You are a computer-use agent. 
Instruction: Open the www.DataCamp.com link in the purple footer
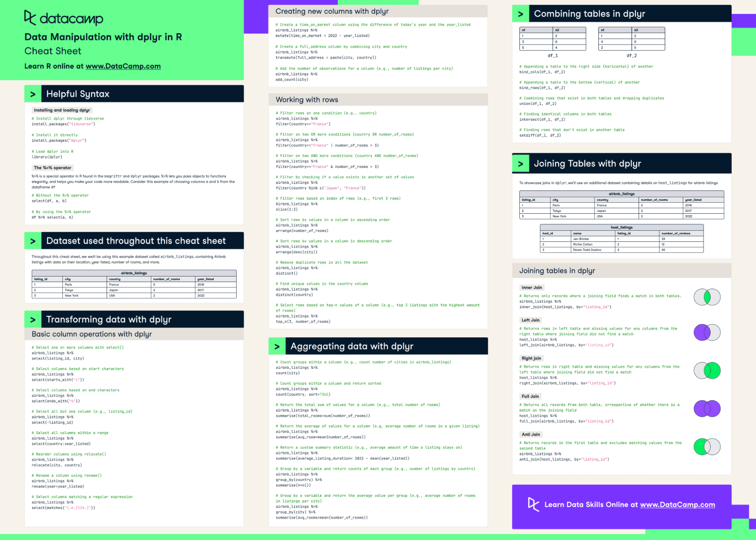click(x=677, y=504)
